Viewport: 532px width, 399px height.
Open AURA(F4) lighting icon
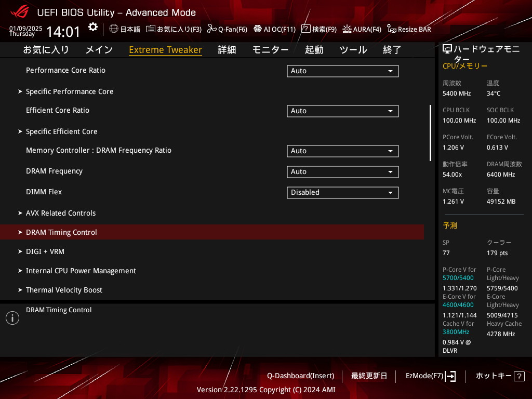pos(347,29)
